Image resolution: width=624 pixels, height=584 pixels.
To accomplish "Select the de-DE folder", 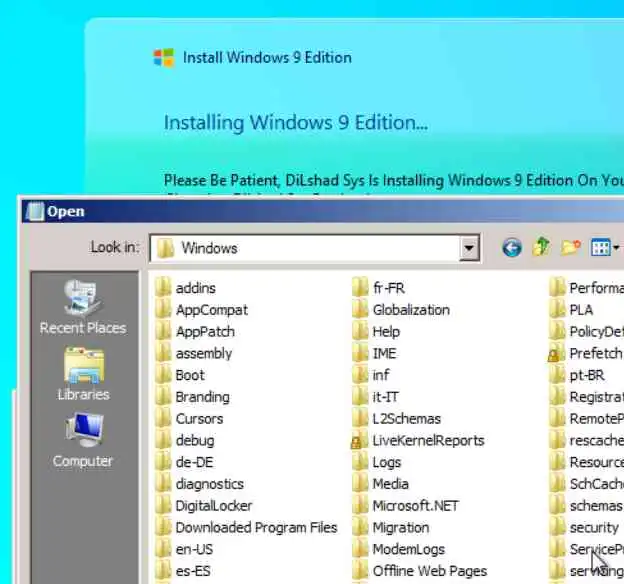I will 184,462.
